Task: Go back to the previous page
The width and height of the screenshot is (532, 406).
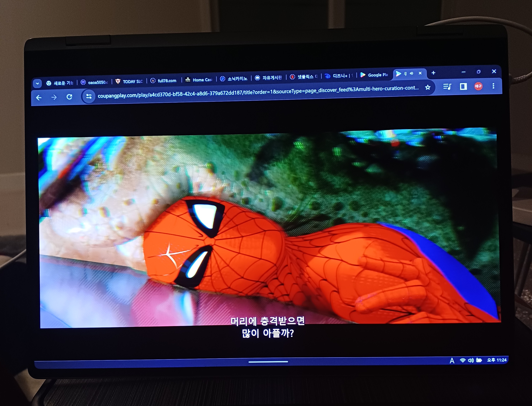Action: tap(39, 98)
